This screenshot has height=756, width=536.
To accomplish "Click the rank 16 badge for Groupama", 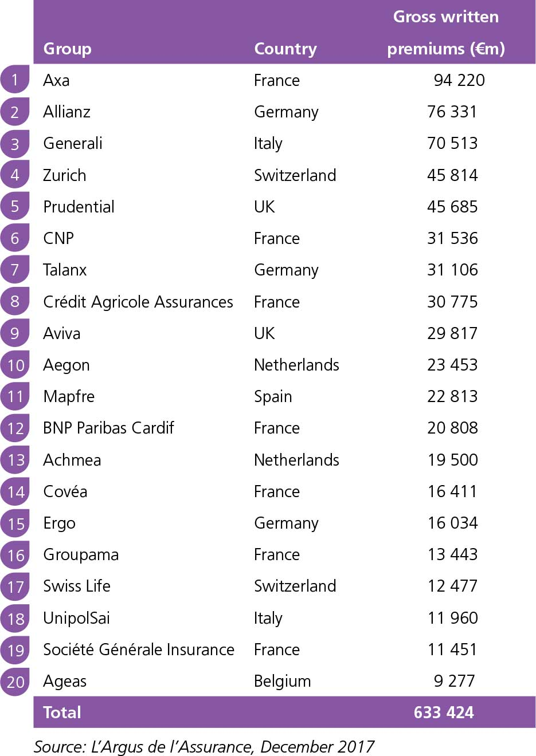I will [15, 555].
